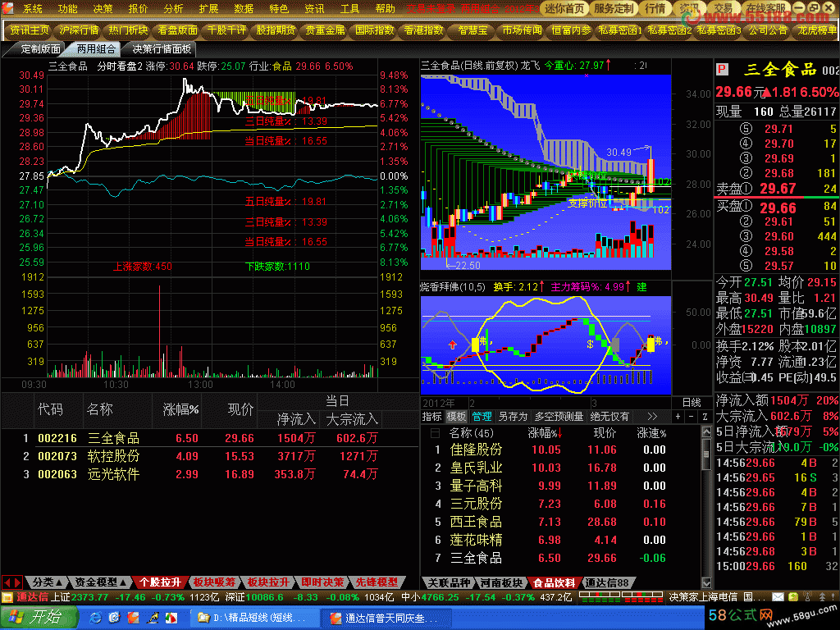Click scroll-down arrow of stock list

coord(706,583)
